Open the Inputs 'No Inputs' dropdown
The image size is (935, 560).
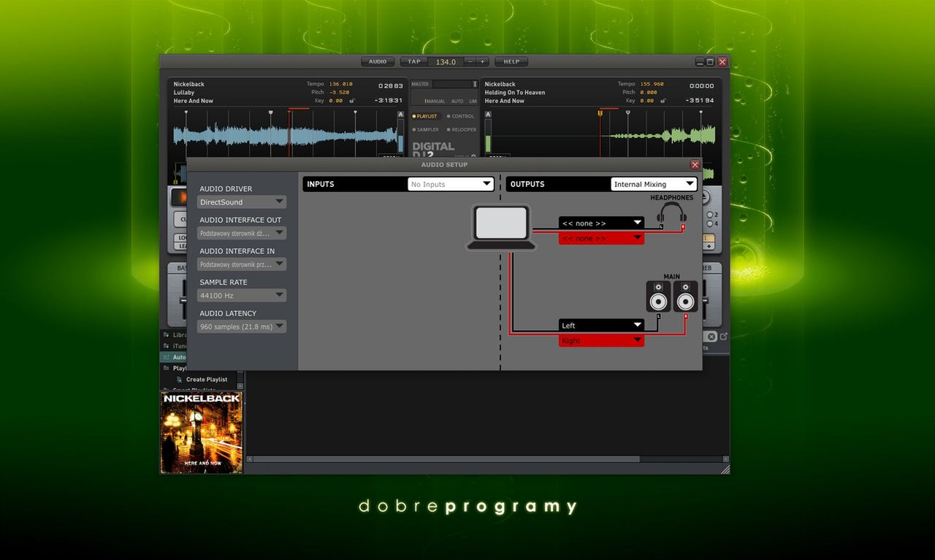(451, 184)
